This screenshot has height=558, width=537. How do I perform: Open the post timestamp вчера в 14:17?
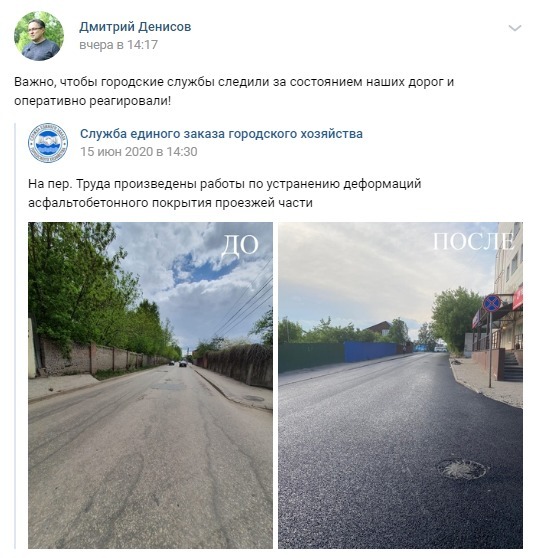tap(119, 45)
